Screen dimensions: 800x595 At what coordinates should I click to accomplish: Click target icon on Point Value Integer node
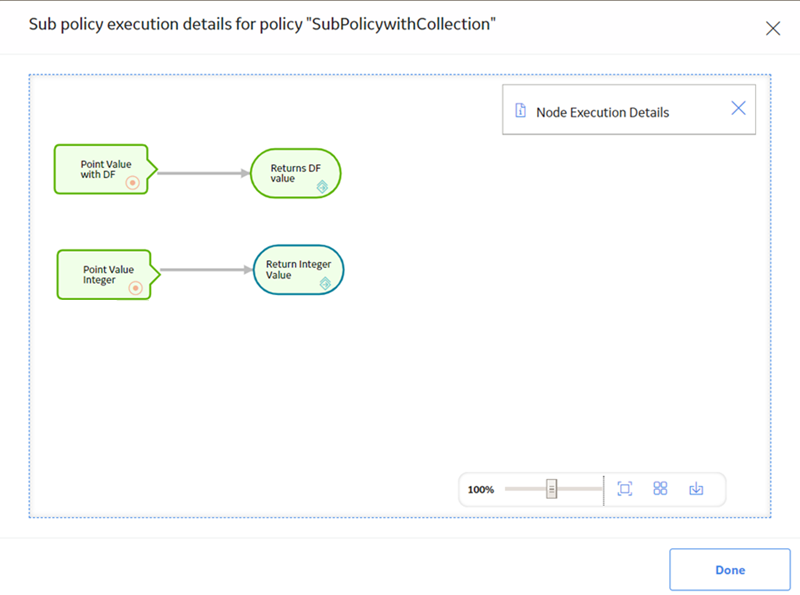135,288
